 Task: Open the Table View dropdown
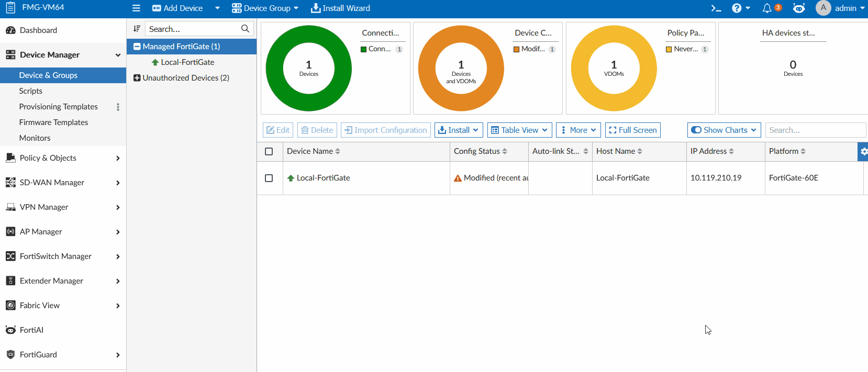520,130
